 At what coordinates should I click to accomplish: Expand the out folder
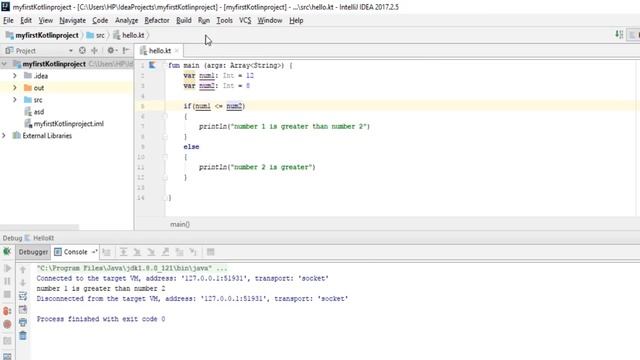tap(15, 88)
